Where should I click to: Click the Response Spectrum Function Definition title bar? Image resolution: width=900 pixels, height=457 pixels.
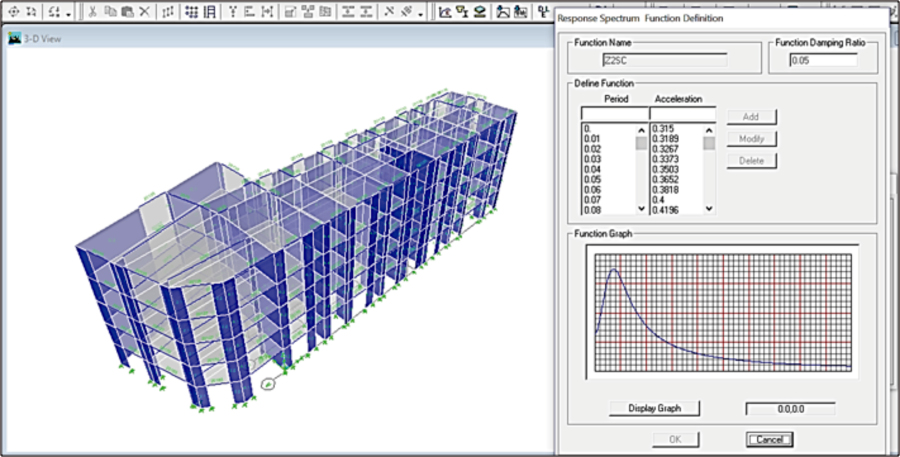(721, 18)
